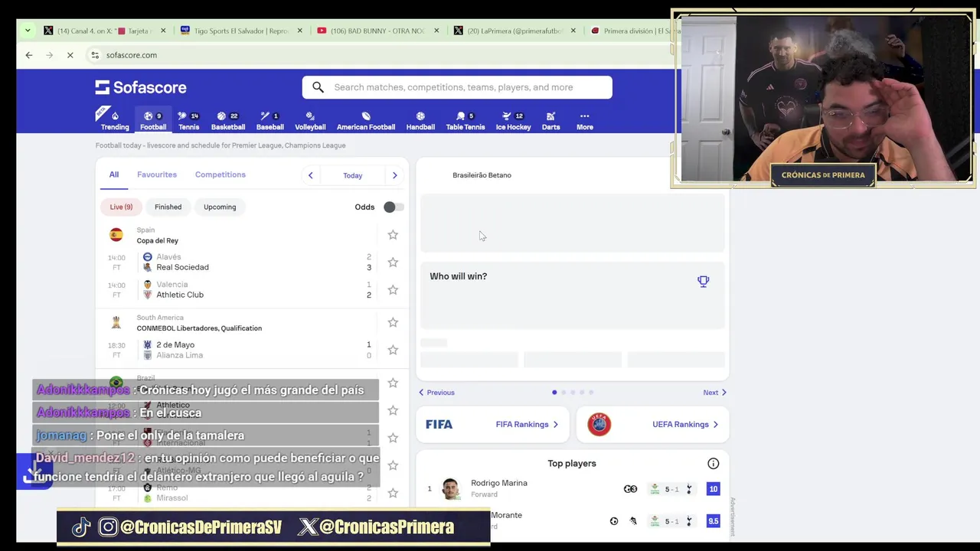The height and width of the screenshot is (551, 980).
Task: Click the Libertadores trophy icon
Action: coord(116,322)
